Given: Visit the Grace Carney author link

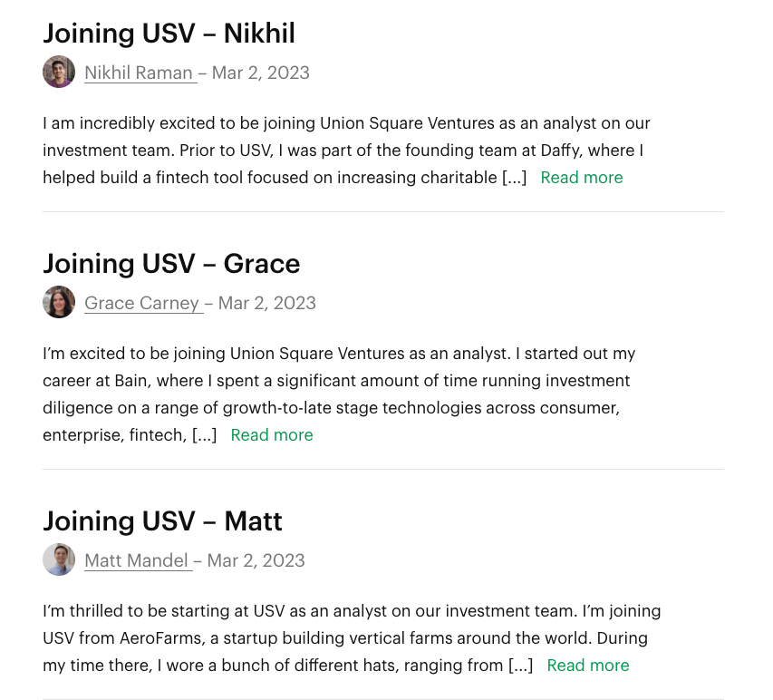Looking at the screenshot, I should pos(143,304).
